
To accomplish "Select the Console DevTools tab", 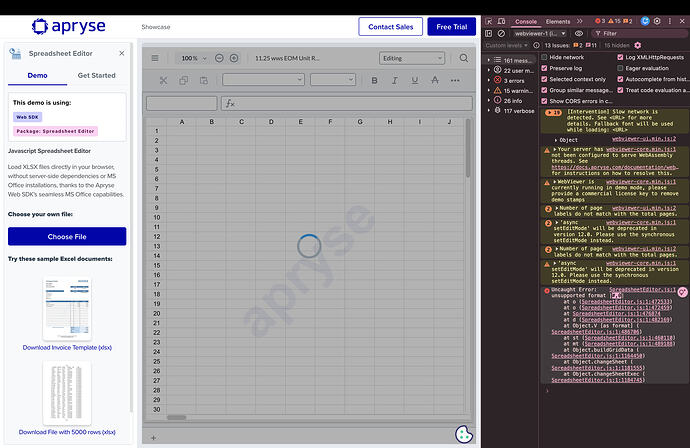I will [526, 21].
